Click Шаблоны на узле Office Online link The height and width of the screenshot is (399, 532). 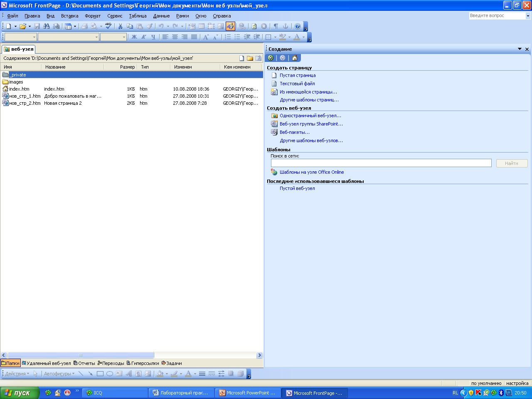[x=312, y=172]
